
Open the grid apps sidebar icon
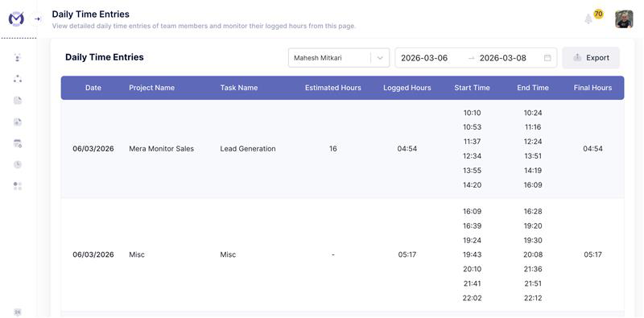18,186
